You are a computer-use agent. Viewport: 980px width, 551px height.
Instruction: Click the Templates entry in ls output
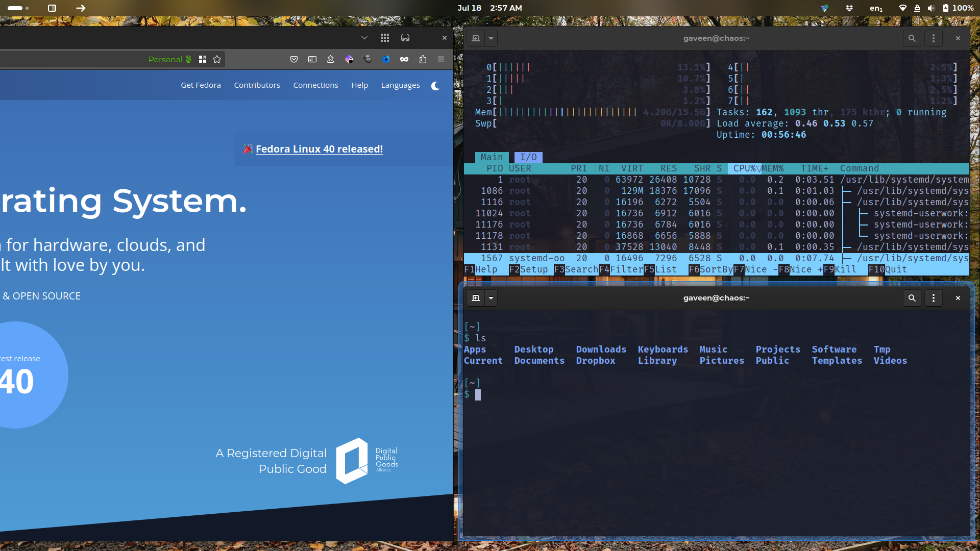pyautogui.click(x=837, y=361)
